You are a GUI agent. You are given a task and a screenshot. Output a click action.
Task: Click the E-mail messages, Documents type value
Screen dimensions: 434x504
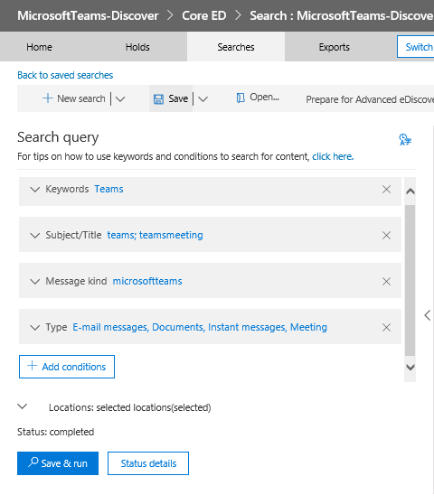(x=200, y=327)
